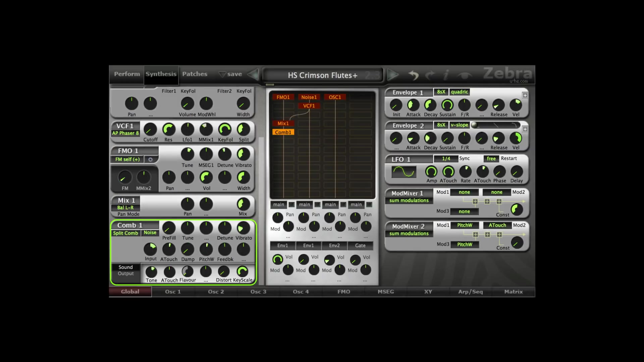Viewport: 644px width, 362px height.
Task: Toggle square button beside leftmost main selector
Action: (291, 204)
